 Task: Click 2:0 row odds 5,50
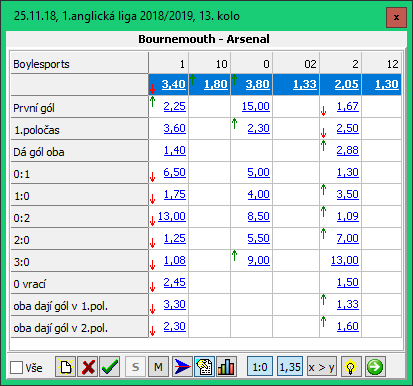259,238
